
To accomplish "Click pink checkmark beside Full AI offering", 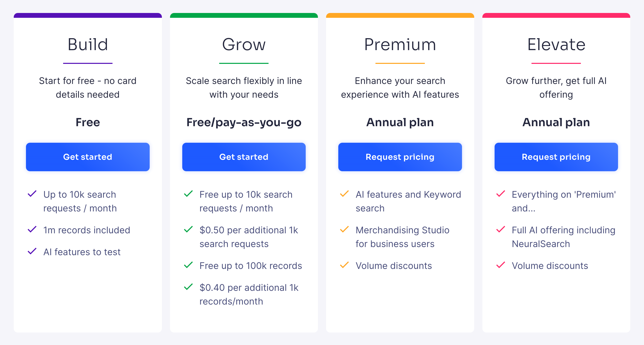I will (x=500, y=229).
